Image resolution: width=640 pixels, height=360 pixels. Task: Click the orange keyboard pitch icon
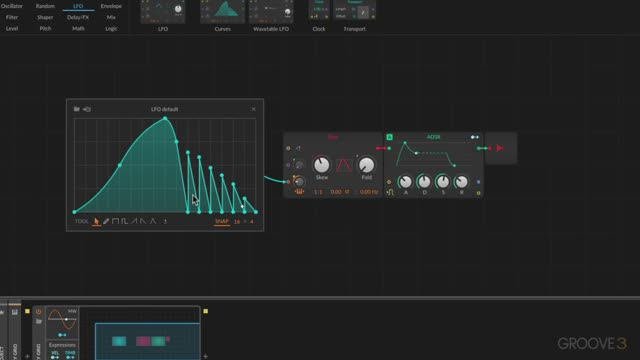[x=299, y=192]
